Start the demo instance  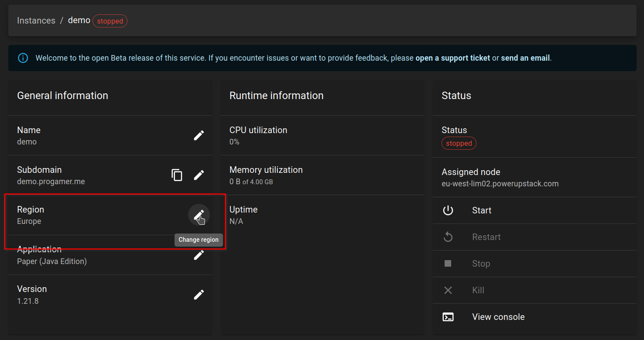coord(534,210)
